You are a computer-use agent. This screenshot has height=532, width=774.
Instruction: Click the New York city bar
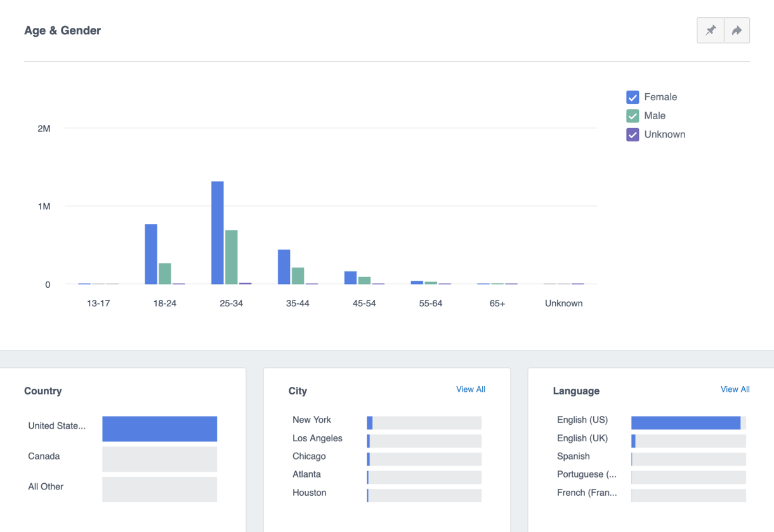[424, 422]
